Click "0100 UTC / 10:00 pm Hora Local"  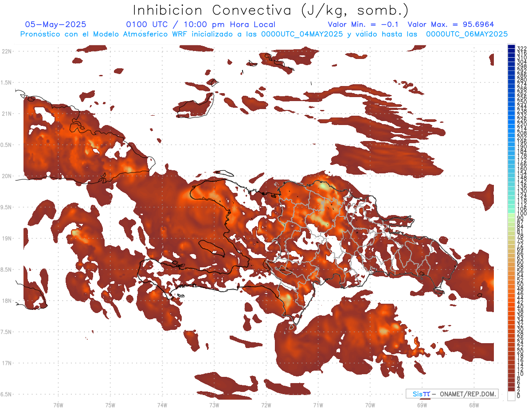click(201, 24)
